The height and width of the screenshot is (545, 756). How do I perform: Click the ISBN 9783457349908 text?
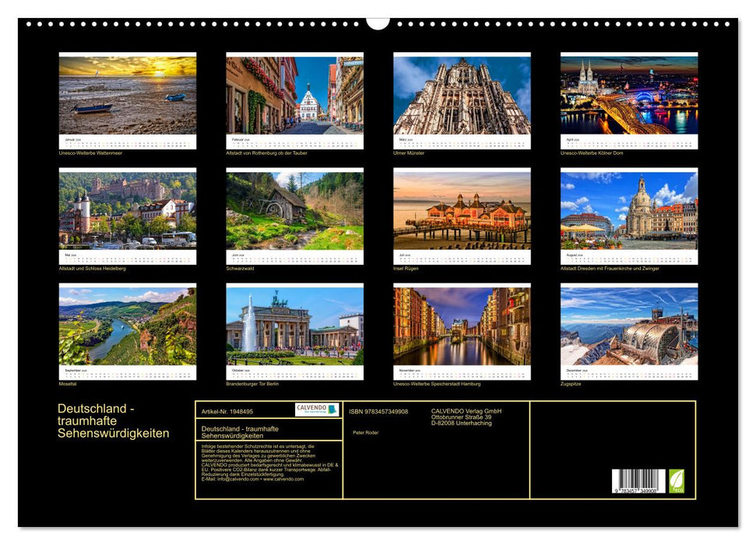click(x=378, y=411)
